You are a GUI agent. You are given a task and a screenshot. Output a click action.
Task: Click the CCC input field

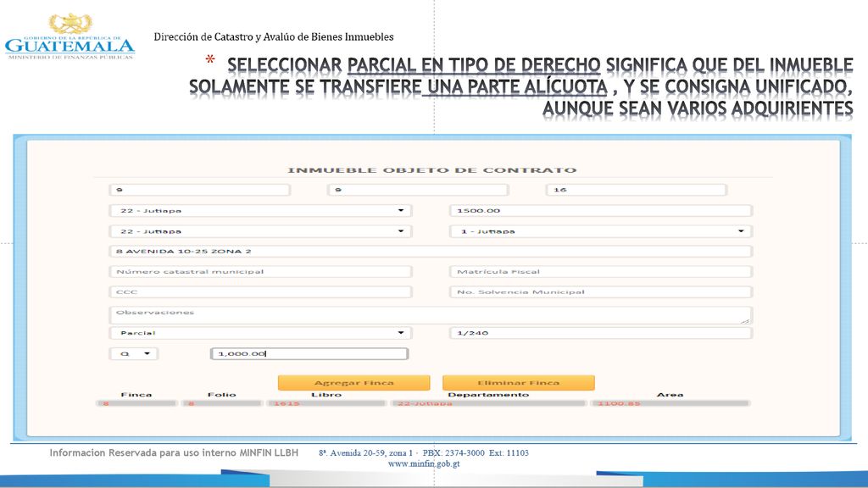click(x=260, y=292)
